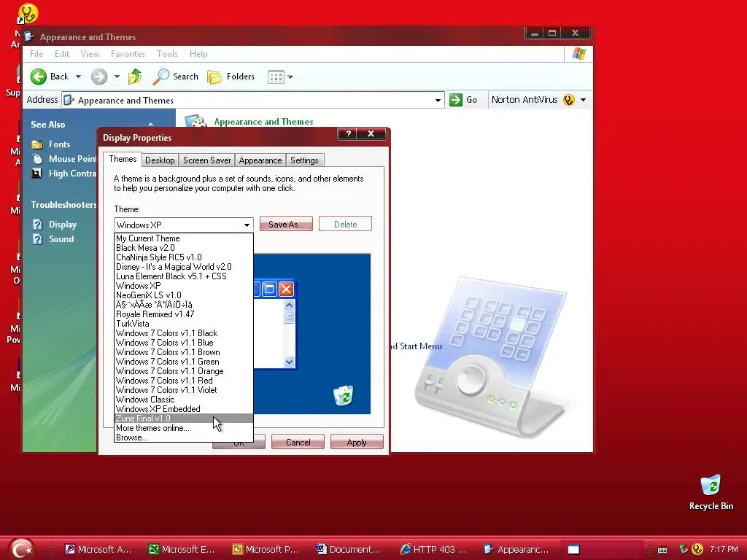This screenshot has width=747, height=560.
Task: Click the clock in the system tray
Action: coord(723,550)
